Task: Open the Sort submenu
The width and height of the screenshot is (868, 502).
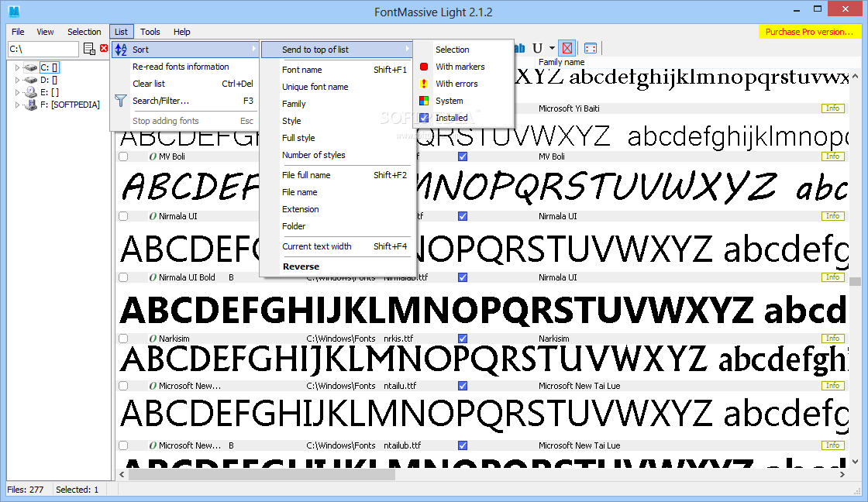Action: [184, 50]
